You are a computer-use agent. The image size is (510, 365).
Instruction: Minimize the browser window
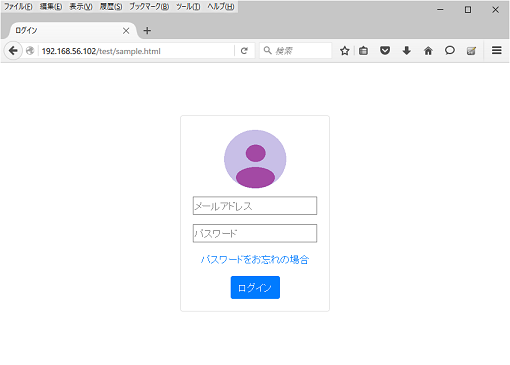tap(440, 10)
